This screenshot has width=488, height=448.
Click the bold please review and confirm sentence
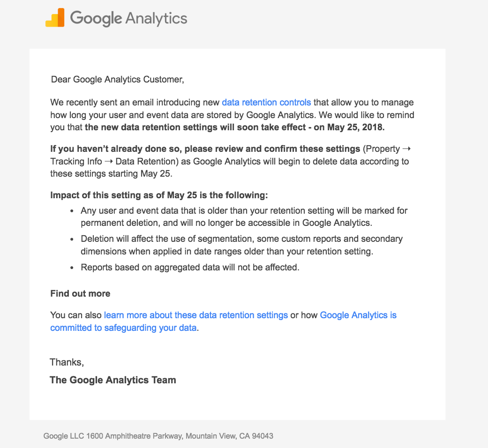(x=205, y=149)
